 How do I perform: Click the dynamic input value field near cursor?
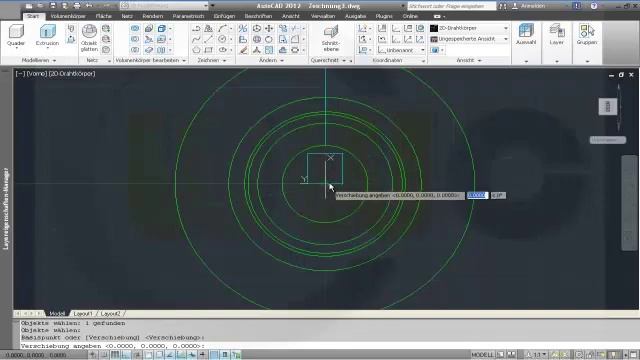(477, 196)
